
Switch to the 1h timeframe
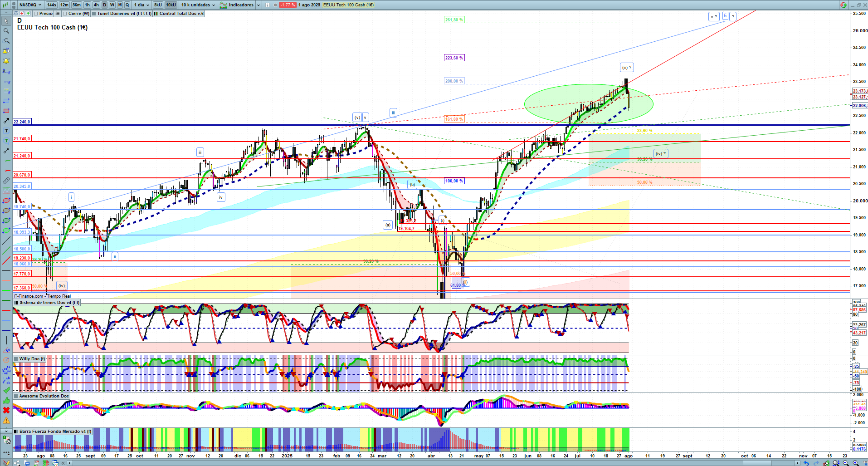87,5
